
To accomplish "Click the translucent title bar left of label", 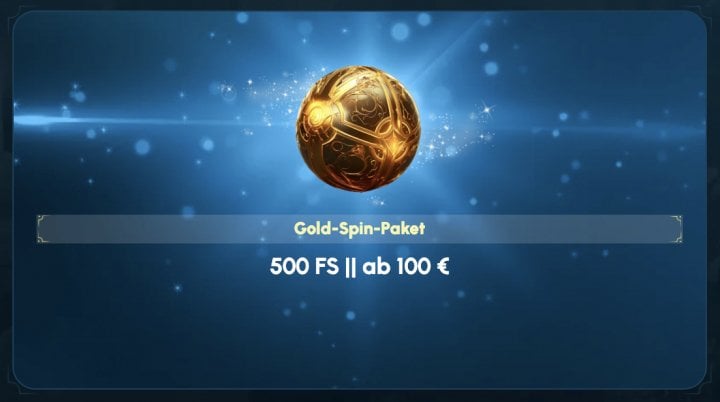I will pyautogui.click(x=165, y=229).
